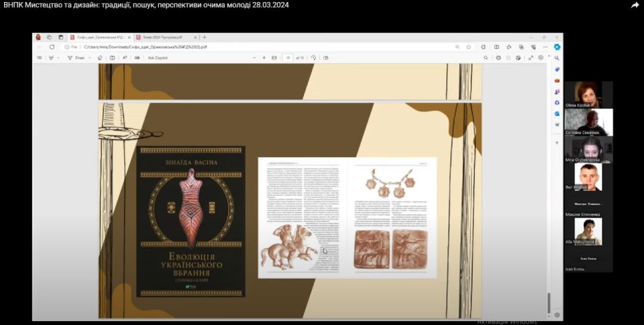Toggle fit-to-width page view

point(274,58)
